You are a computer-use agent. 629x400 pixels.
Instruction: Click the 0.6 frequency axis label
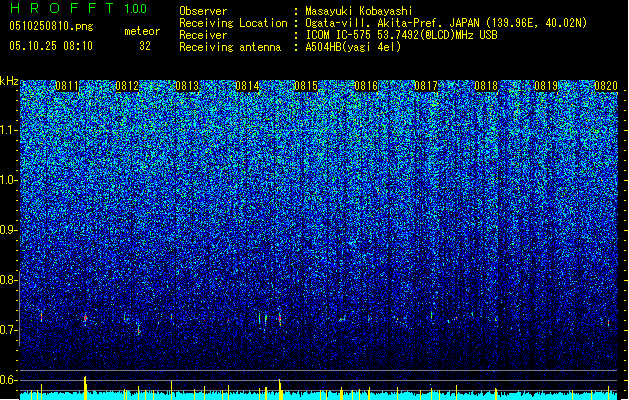click(8, 380)
